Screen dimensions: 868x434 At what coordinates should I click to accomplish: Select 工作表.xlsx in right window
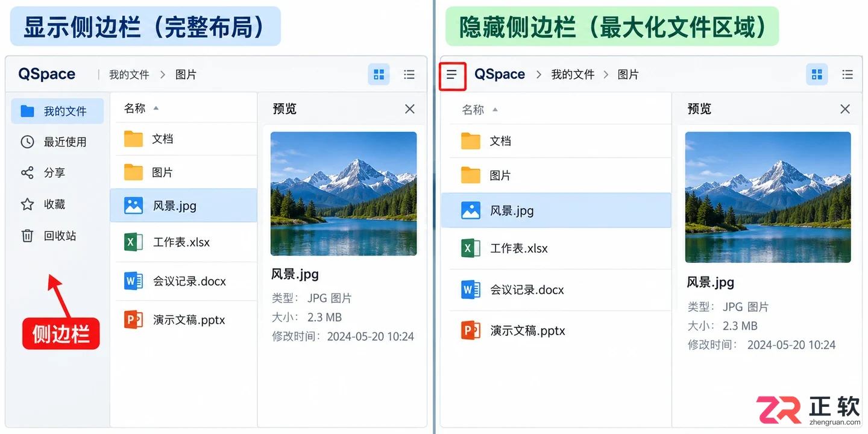tap(556, 248)
